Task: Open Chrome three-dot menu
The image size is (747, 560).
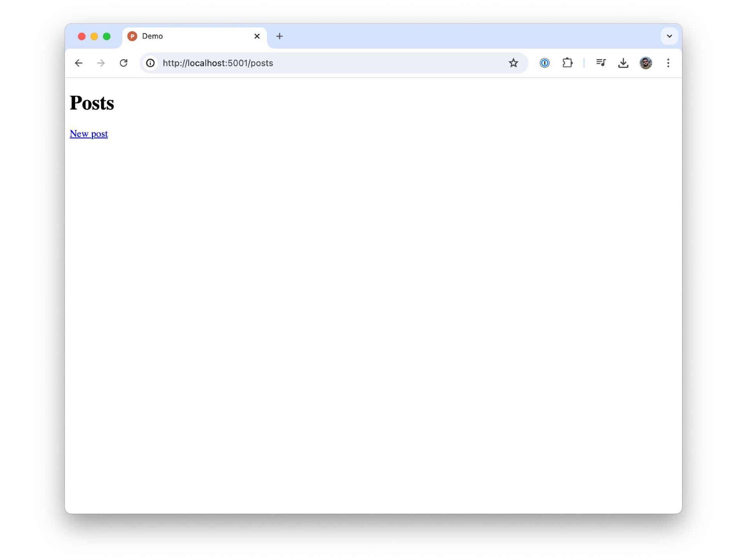Action: pos(668,63)
